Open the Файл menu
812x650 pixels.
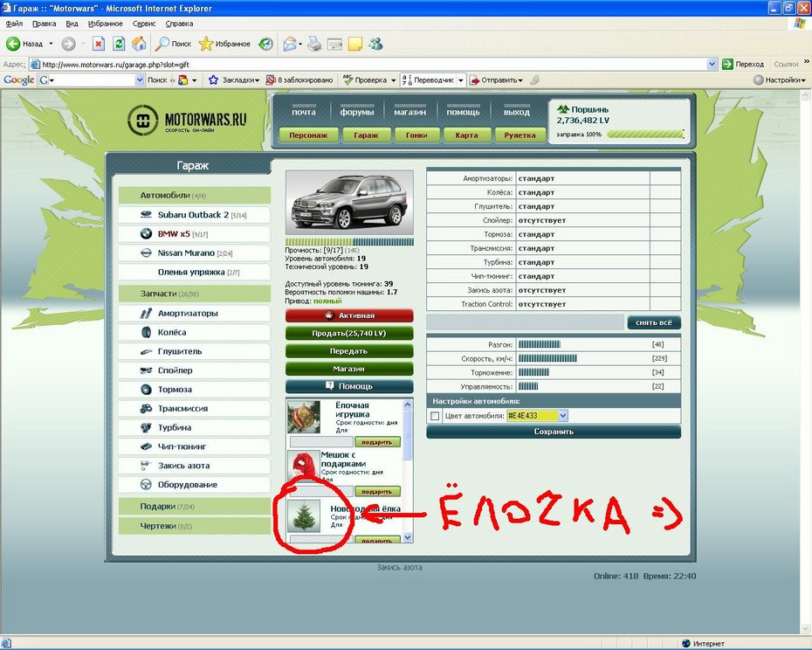[14, 24]
